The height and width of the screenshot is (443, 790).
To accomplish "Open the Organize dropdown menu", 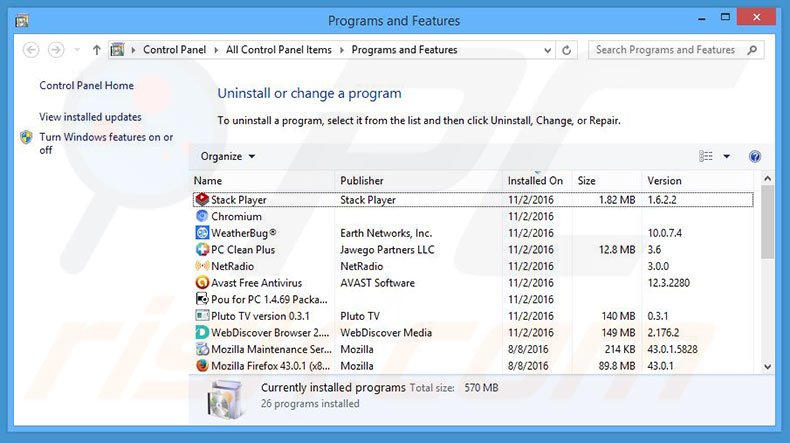I will (228, 156).
